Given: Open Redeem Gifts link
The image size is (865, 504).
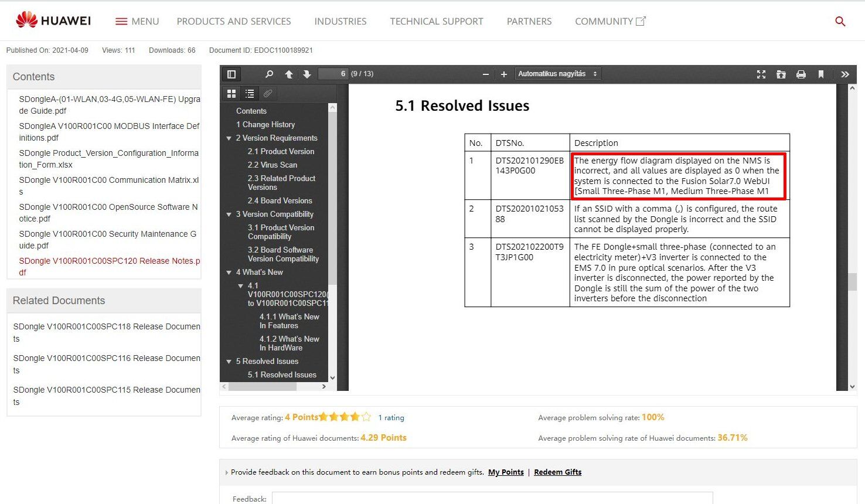Looking at the screenshot, I should [x=558, y=472].
